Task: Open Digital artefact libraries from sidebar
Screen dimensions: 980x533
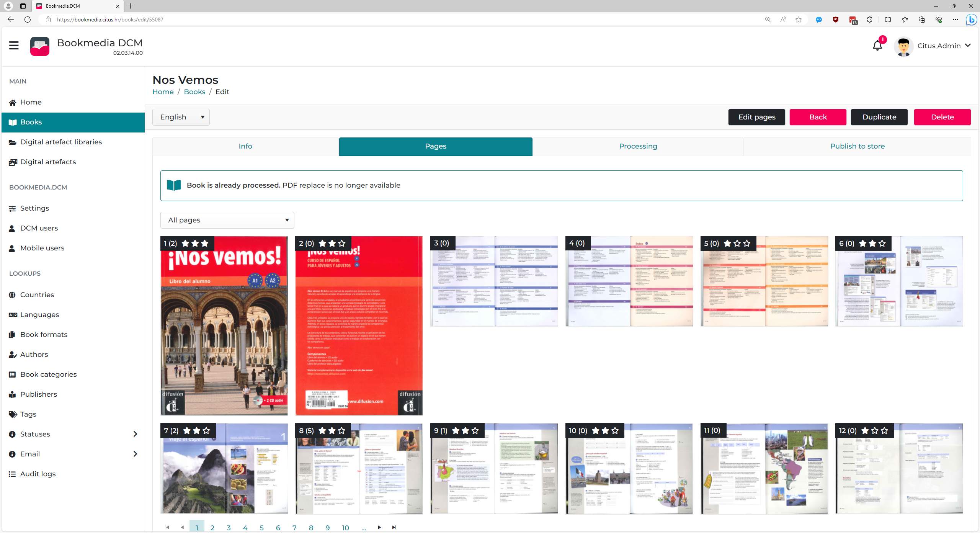Action: pyautogui.click(x=61, y=142)
